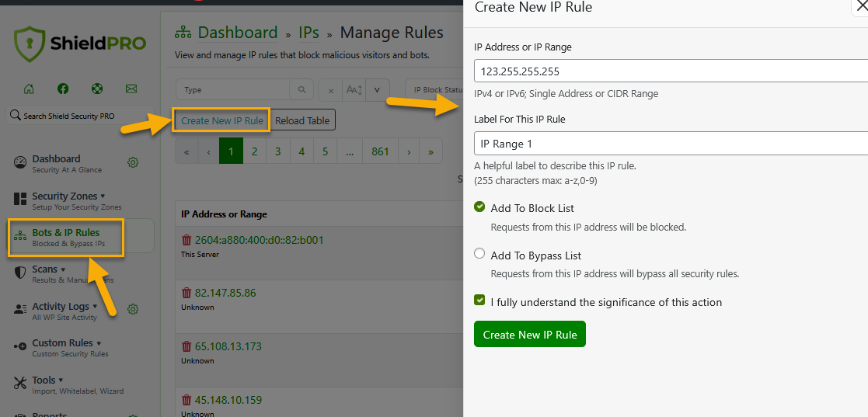Open IP 2604:a880:400:d0::82:b001 in the table
Viewport: 868px width, 417px height.
coord(259,240)
